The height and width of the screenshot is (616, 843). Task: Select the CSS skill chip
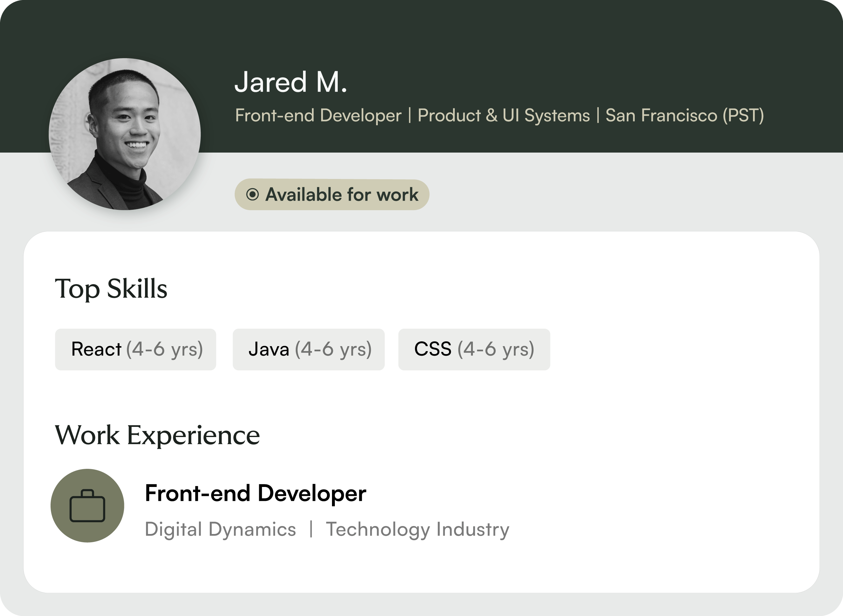tap(433, 349)
